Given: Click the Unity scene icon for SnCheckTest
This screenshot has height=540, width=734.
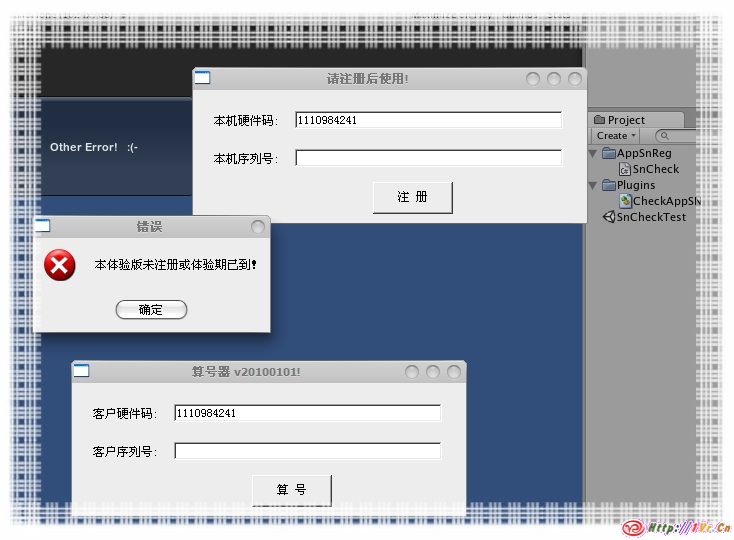Looking at the screenshot, I should pyautogui.click(x=608, y=217).
